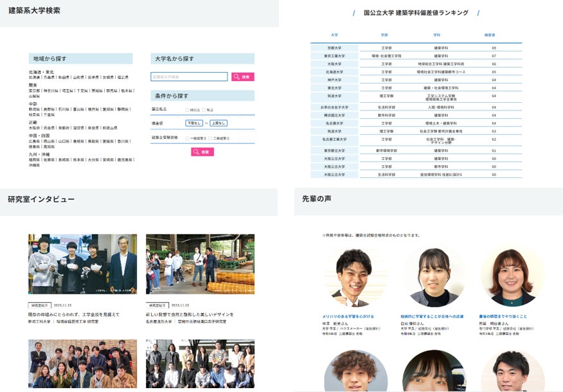Open the photo of students holding white bowls

[x=82, y=264]
